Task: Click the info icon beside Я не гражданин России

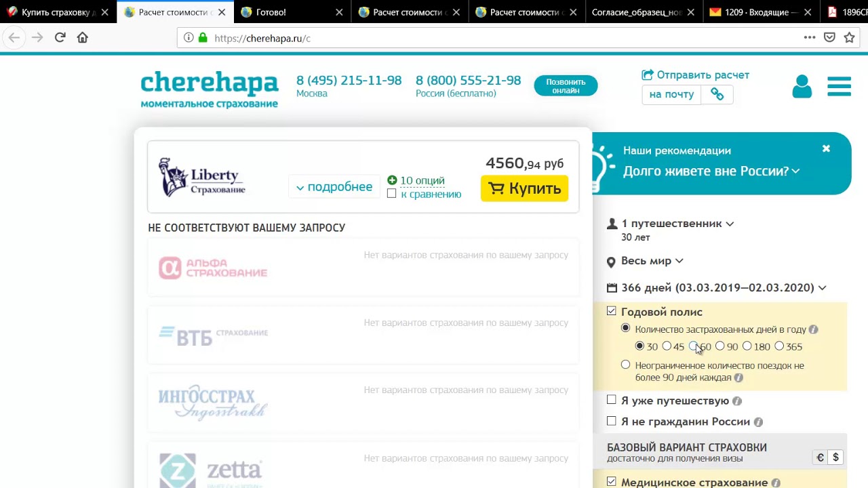Action: tap(758, 422)
